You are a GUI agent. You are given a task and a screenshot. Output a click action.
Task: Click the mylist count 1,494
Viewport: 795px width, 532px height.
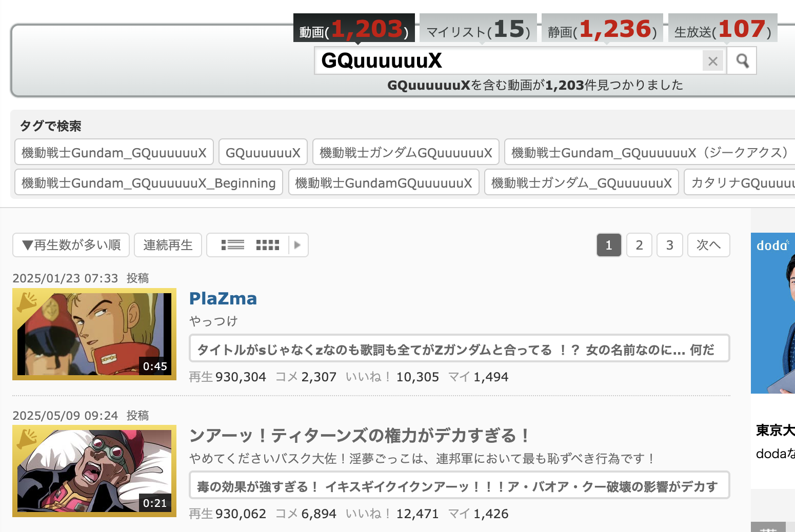tap(491, 377)
